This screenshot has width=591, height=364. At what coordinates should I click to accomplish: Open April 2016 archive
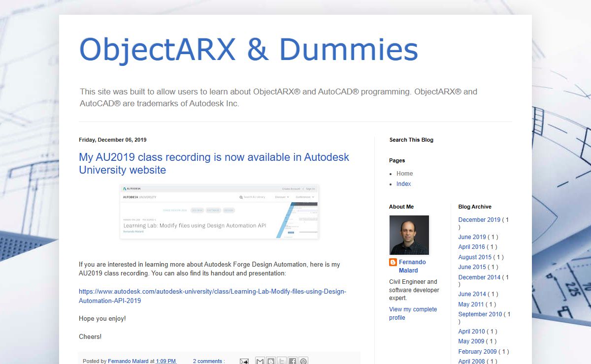coord(471,247)
